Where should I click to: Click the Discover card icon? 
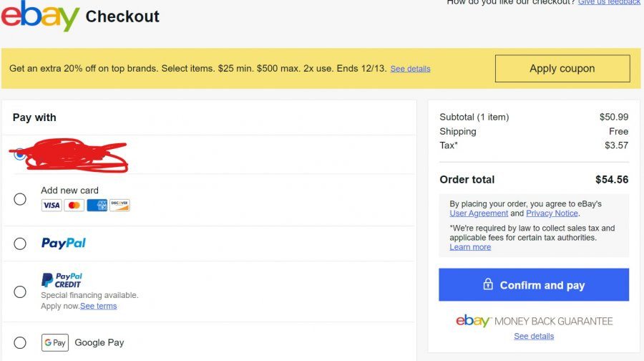pos(119,205)
